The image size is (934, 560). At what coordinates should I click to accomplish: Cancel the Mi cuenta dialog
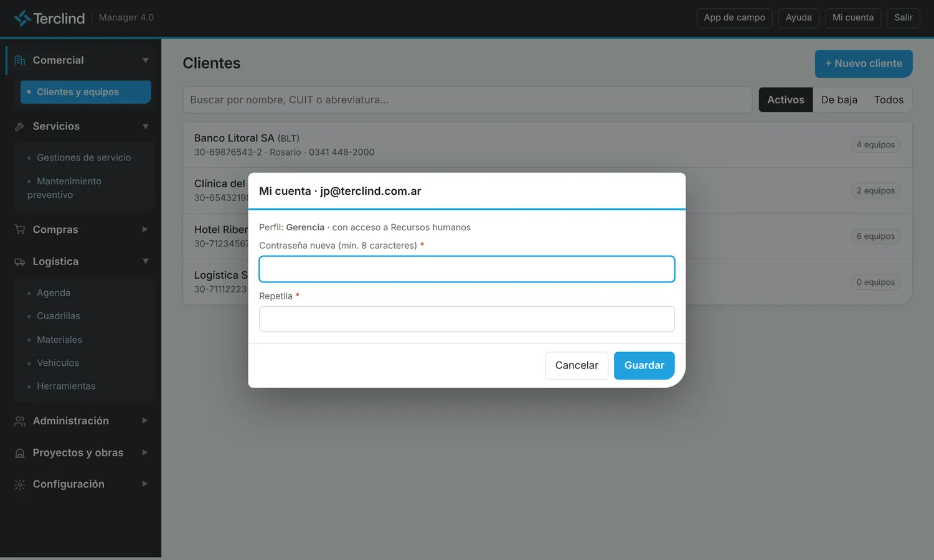[577, 366]
